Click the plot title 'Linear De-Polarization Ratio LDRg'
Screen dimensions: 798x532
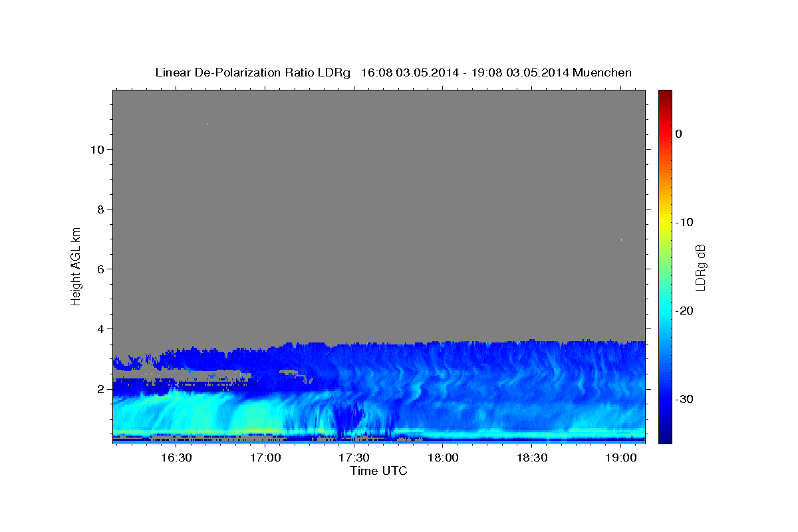coord(253,72)
